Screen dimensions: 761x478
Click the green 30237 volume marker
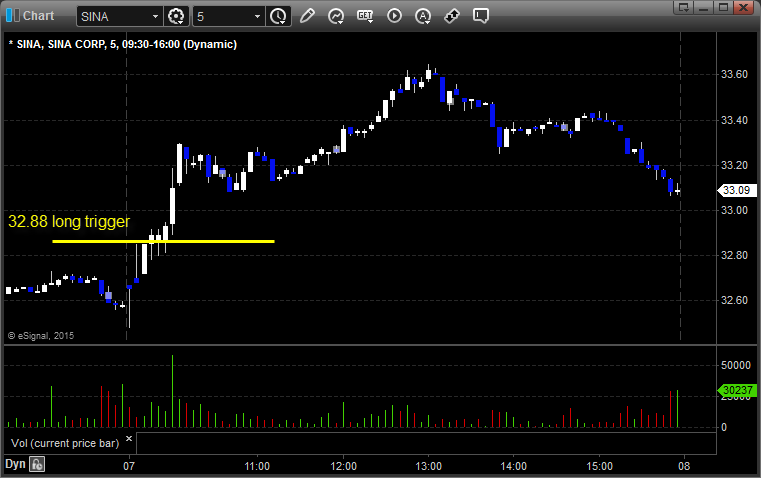737,390
